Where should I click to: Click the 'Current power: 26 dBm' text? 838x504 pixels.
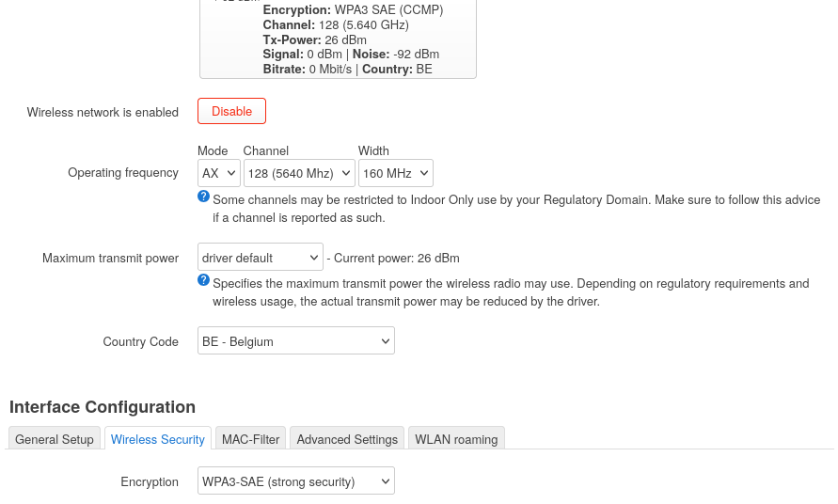point(397,259)
